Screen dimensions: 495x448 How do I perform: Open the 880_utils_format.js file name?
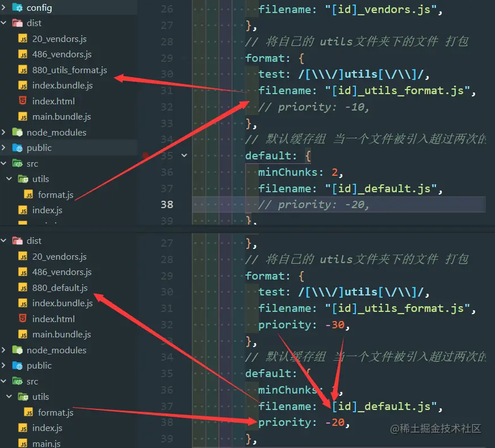point(69,70)
